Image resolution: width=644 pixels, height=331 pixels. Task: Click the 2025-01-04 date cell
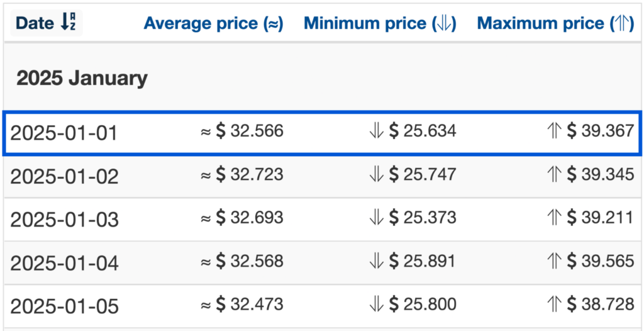pyautogui.click(x=65, y=264)
